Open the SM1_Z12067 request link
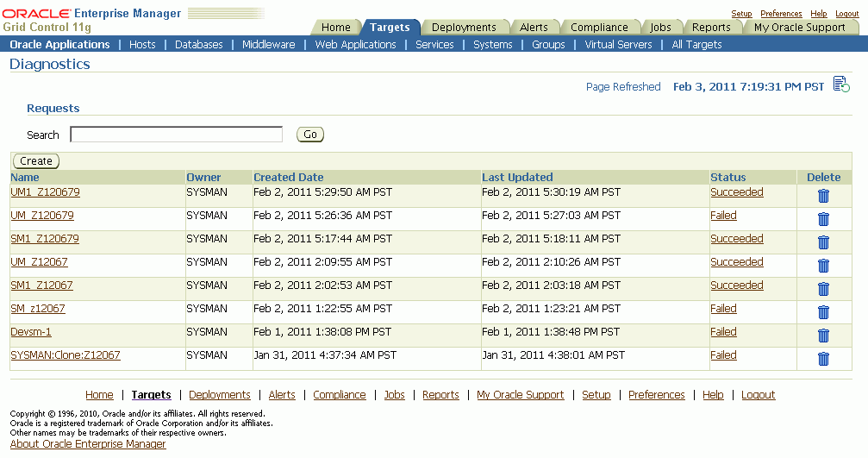Image resolution: width=868 pixels, height=458 pixels. [42, 285]
